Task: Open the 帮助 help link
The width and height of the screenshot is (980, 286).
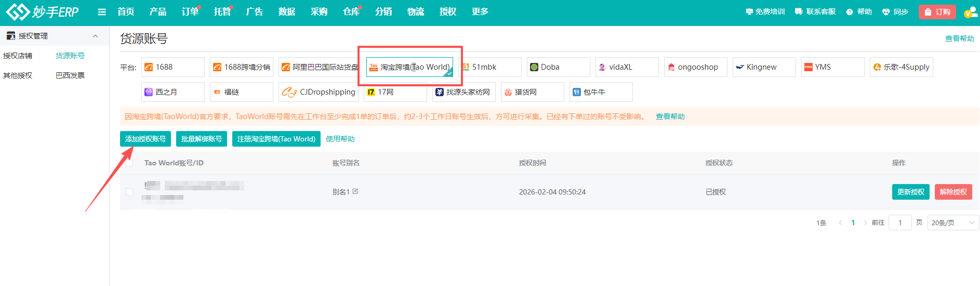Action: pos(859,11)
